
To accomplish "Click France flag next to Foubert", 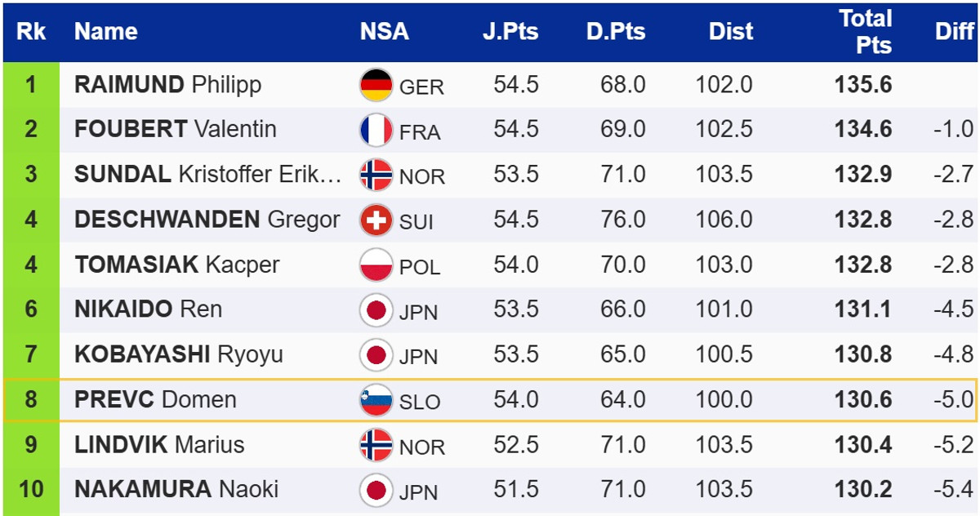I will (376, 130).
